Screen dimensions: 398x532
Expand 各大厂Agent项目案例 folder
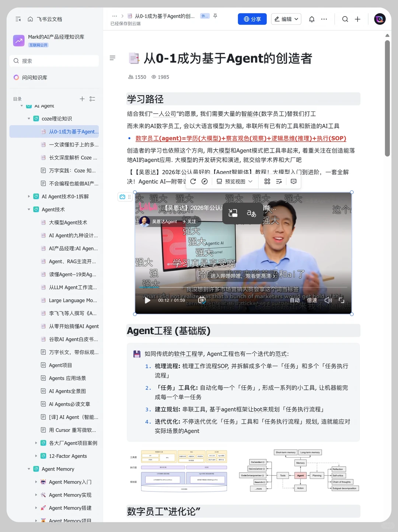coord(36,443)
